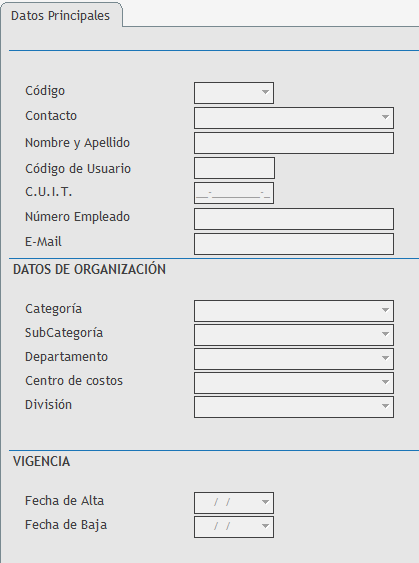Click inside the Contacto combo box field
Screen dimensions: 419x563
pyautogui.click(x=287, y=118)
